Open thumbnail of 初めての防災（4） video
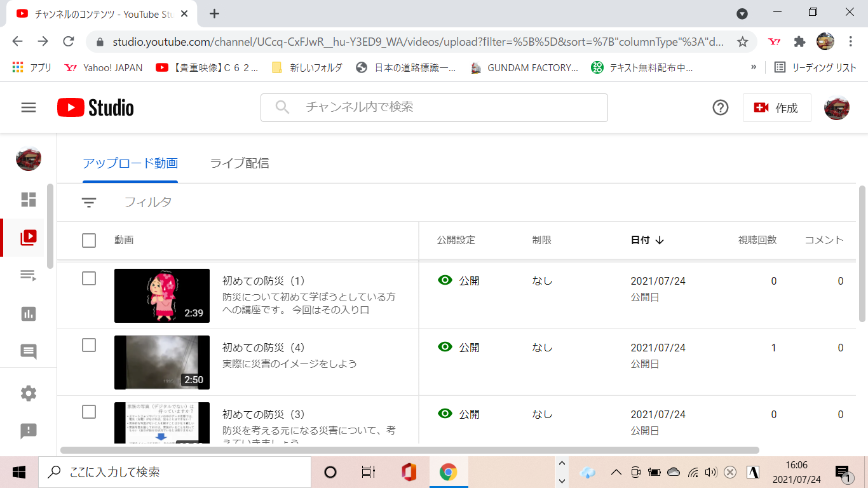Viewport: 868px width, 488px height. pos(162,362)
